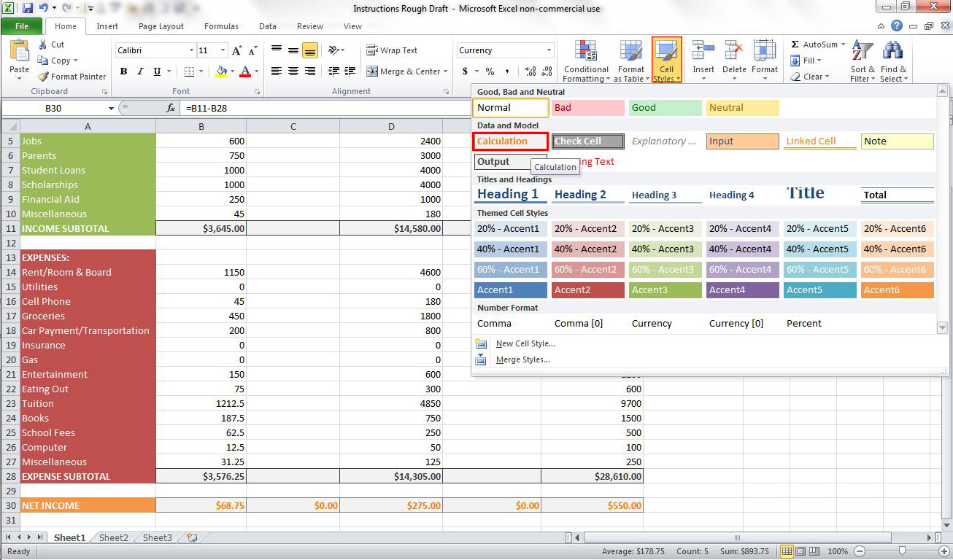Viewport: 953px width, 560px height.
Task: Click the Paste icon
Action: [19, 52]
